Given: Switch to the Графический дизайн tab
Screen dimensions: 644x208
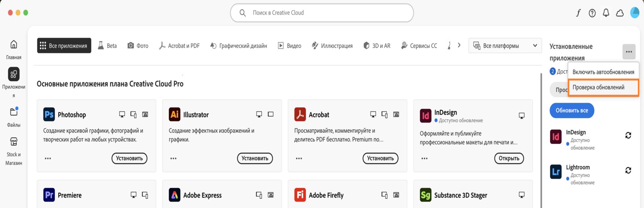Looking at the screenshot, I should pyautogui.click(x=238, y=46).
